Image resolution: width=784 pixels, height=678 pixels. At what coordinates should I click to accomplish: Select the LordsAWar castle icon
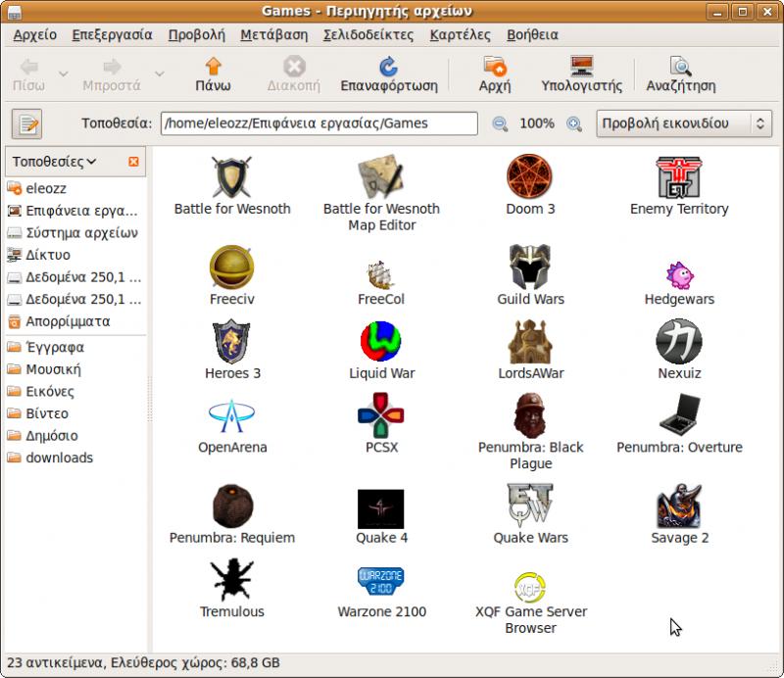(530, 341)
